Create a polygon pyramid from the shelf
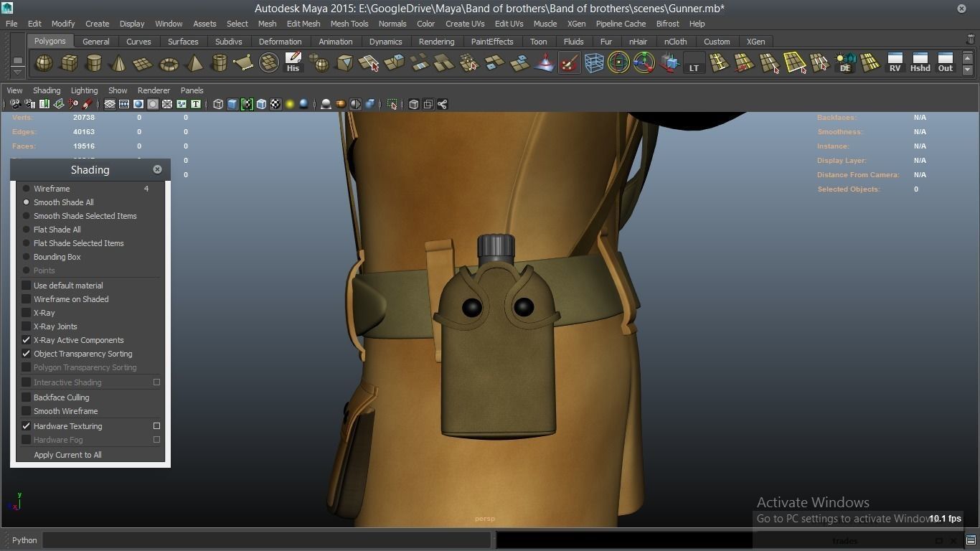Image resolution: width=980 pixels, height=551 pixels. point(194,63)
